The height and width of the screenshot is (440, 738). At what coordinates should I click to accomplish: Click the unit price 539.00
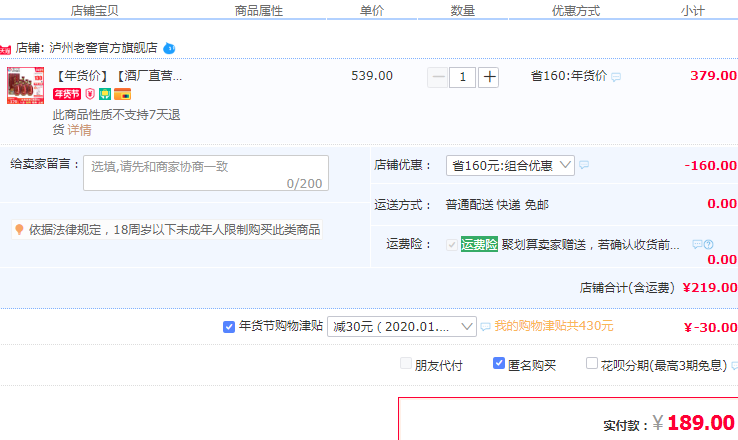coord(372,76)
